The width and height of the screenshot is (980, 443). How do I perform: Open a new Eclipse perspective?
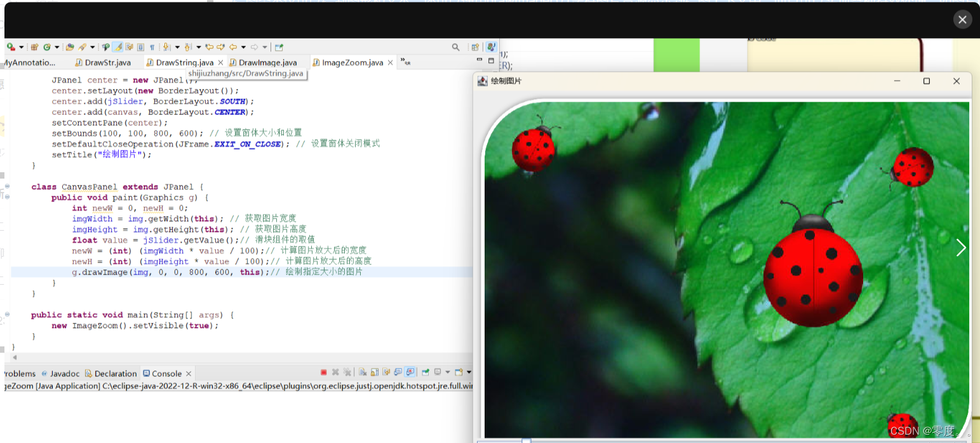474,47
